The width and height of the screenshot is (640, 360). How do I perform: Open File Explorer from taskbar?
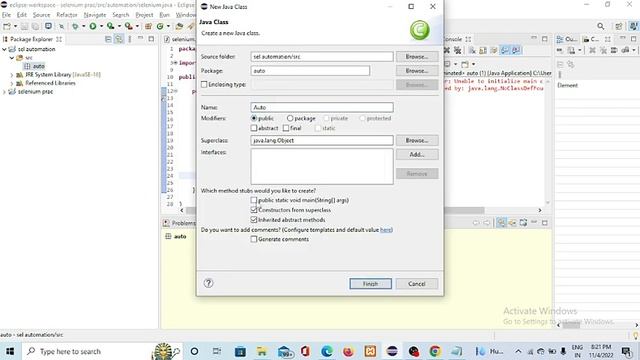(x=262, y=351)
